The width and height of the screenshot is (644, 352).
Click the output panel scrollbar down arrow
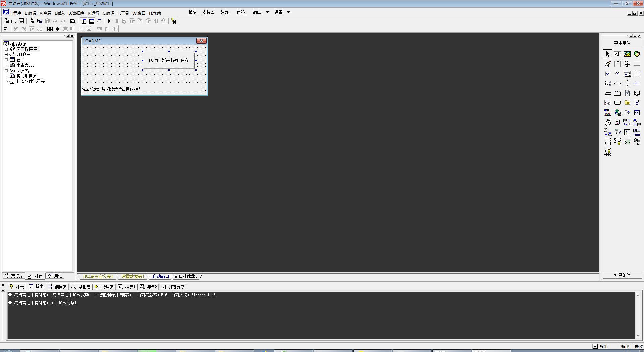[x=638, y=336]
